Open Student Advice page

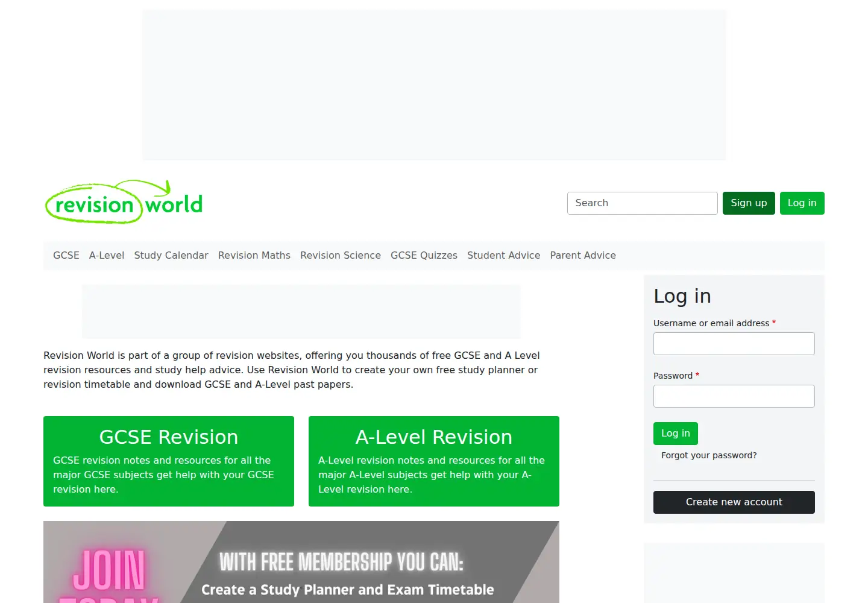pyautogui.click(x=503, y=255)
